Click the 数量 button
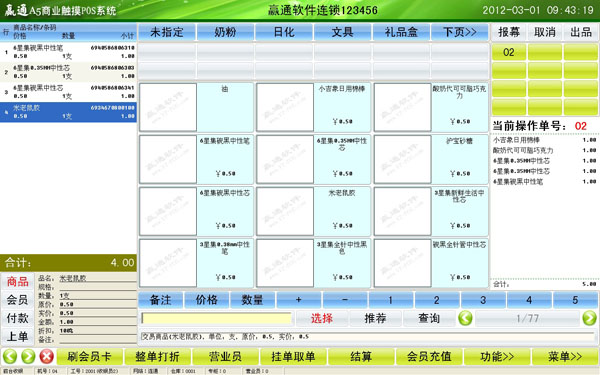This screenshot has width=600, height=375. click(x=253, y=300)
